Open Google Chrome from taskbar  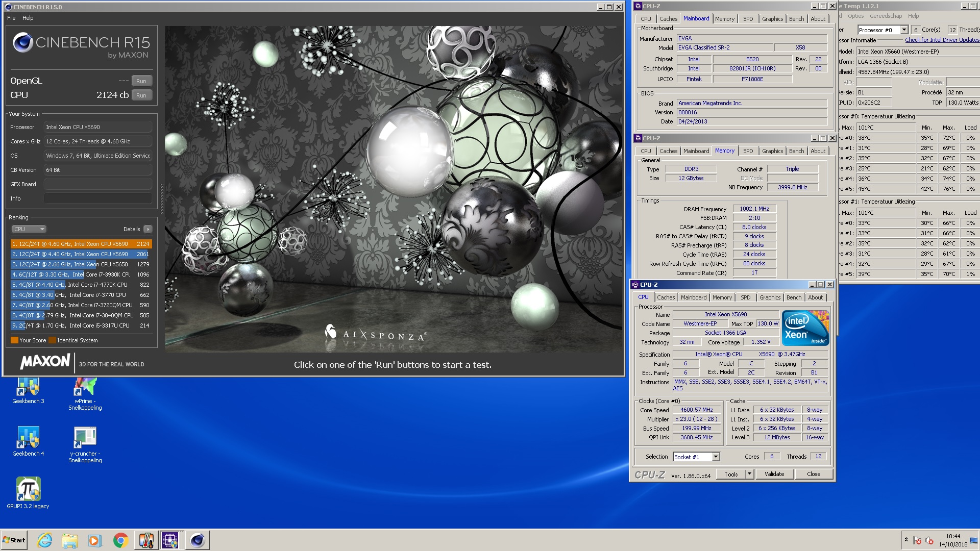(x=120, y=540)
